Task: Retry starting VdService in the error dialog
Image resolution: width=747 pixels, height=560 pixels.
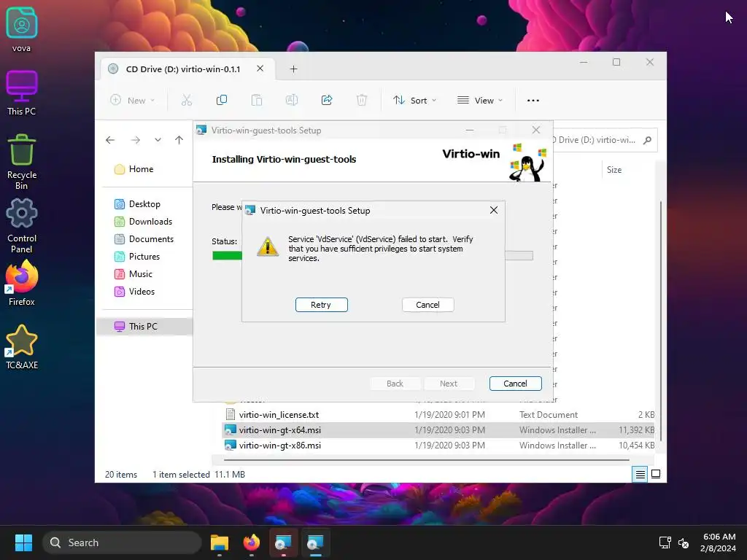Action: coord(321,305)
